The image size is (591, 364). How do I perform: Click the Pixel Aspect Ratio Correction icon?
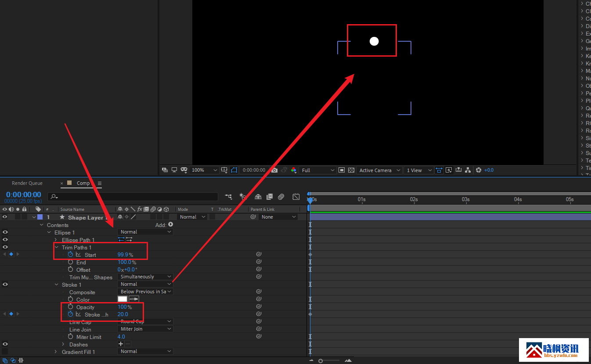(x=439, y=170)
